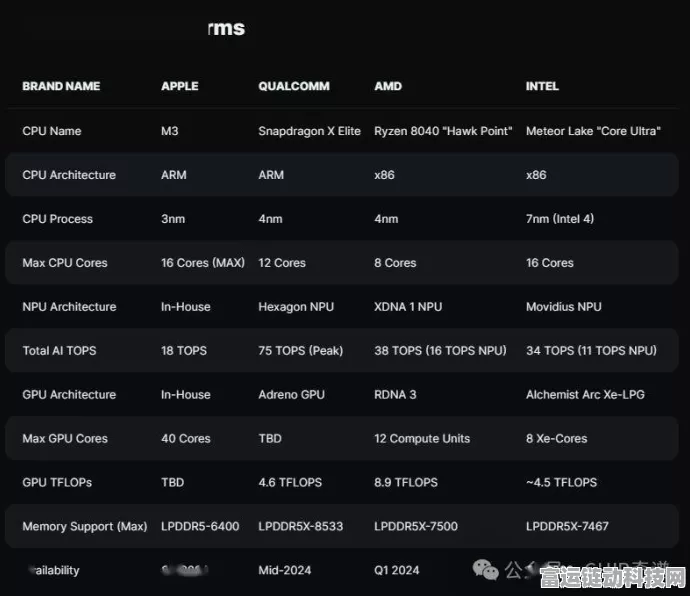Click the CPU Architecture row label
This screenshot has height=596, width=690.
point(69,175)
